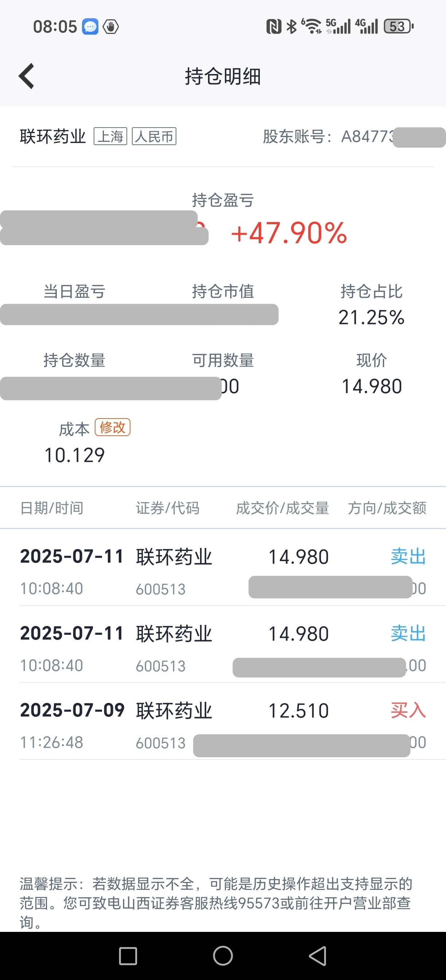
Task: Tap the 方向/成交额 column header
Action: coord(387,508)
